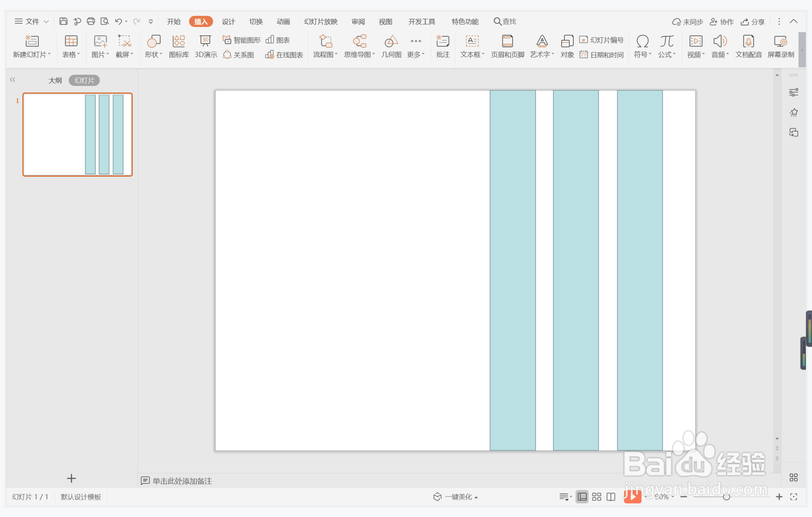Click the zoom slider handle
This screenshot has height=517, width=812.
726,497
